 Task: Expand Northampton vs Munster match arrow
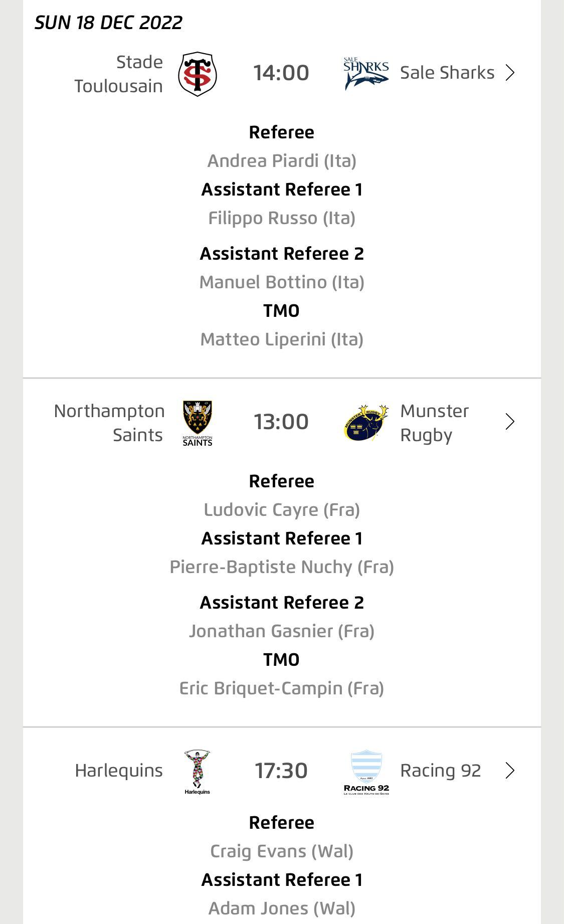[x=510, y=422]
